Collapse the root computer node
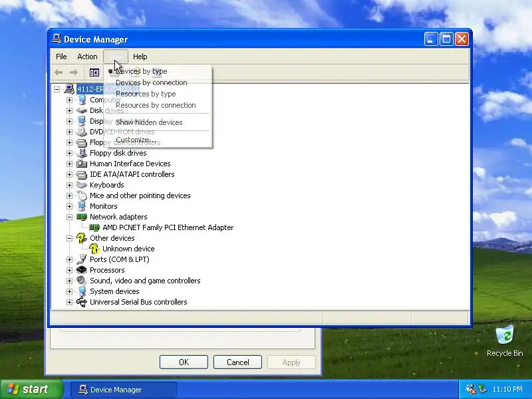The image size is (532, 399). point(57,89)
